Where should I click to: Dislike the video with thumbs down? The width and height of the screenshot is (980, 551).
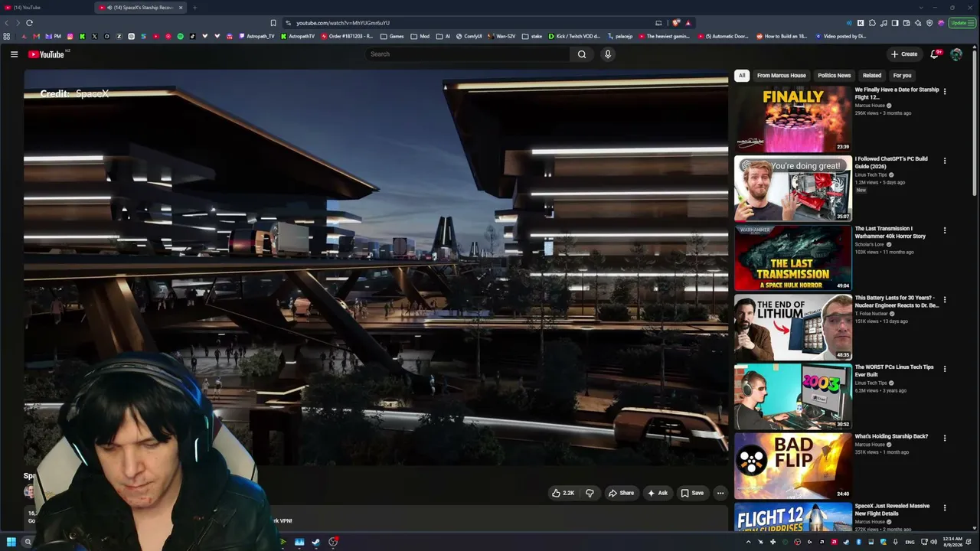click(590, 493)
